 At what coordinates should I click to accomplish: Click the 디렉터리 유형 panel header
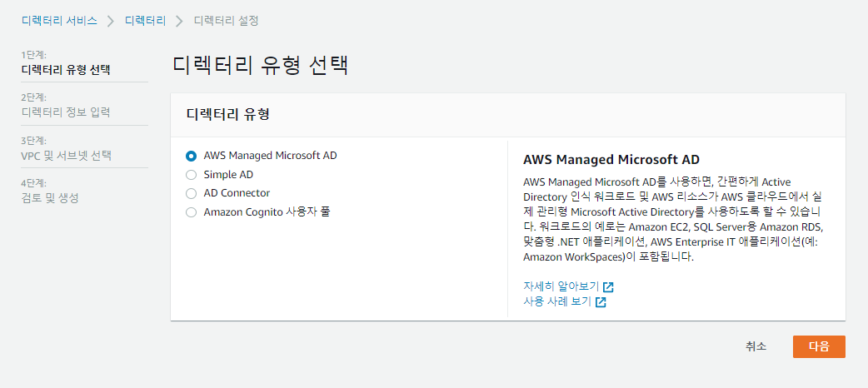coord(507,115)
